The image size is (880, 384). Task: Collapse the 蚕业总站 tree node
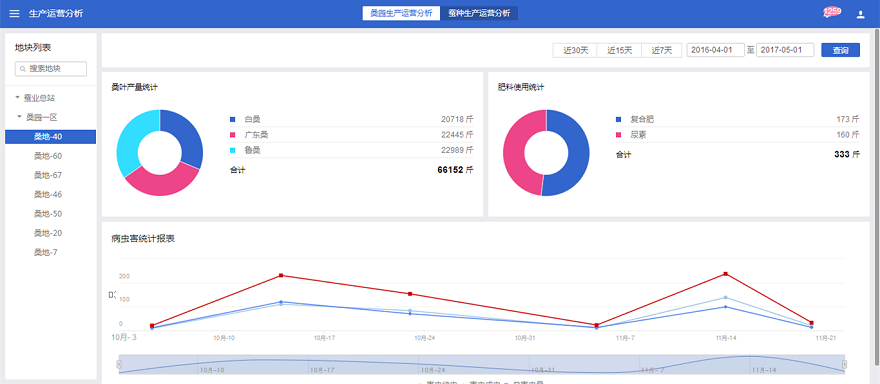pos(17,98)
